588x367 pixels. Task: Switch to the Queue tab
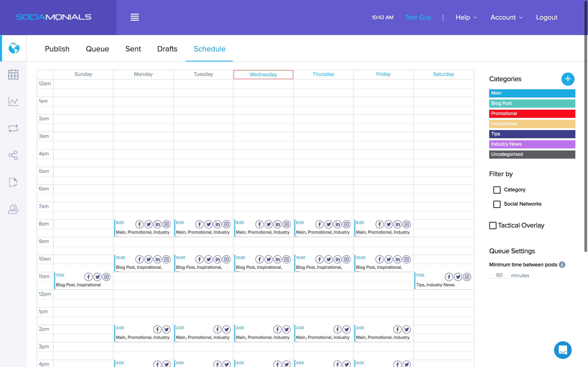[97, 49]
